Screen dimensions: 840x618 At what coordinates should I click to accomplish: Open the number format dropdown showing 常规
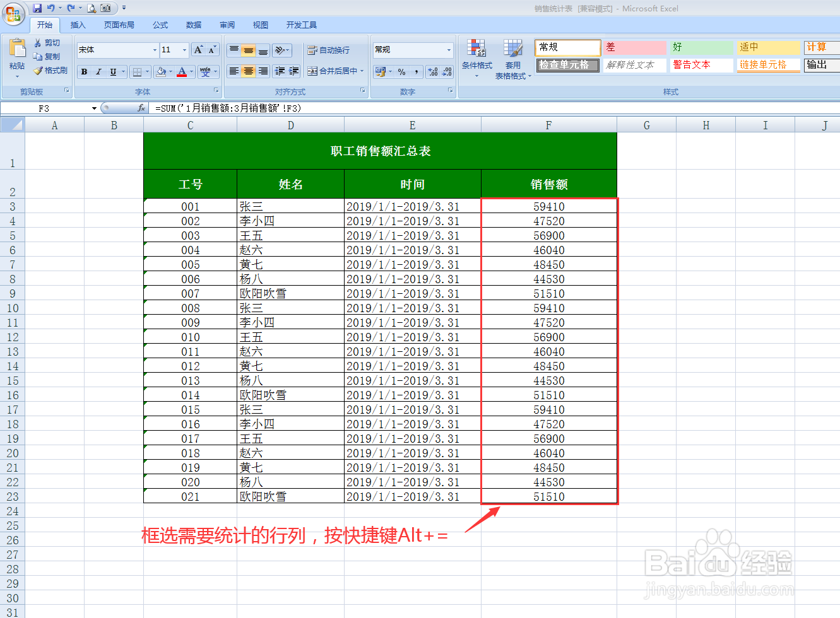pos(449,49)
